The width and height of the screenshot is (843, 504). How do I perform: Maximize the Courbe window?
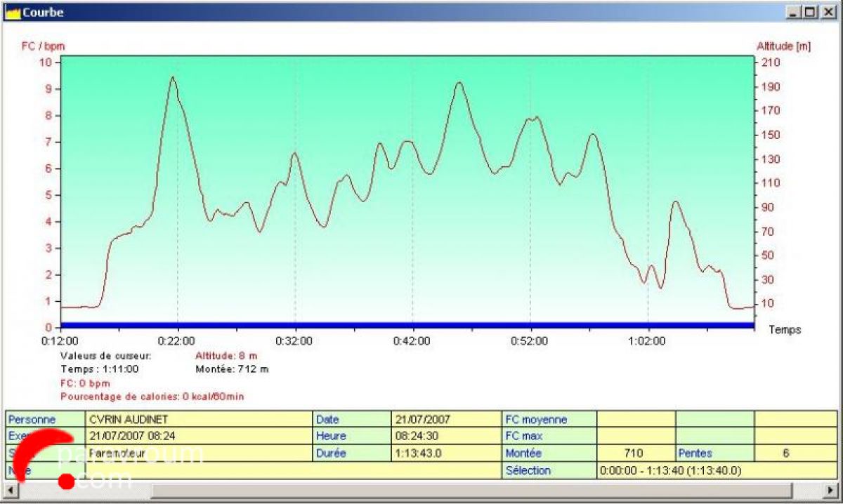tap(810, 12)
